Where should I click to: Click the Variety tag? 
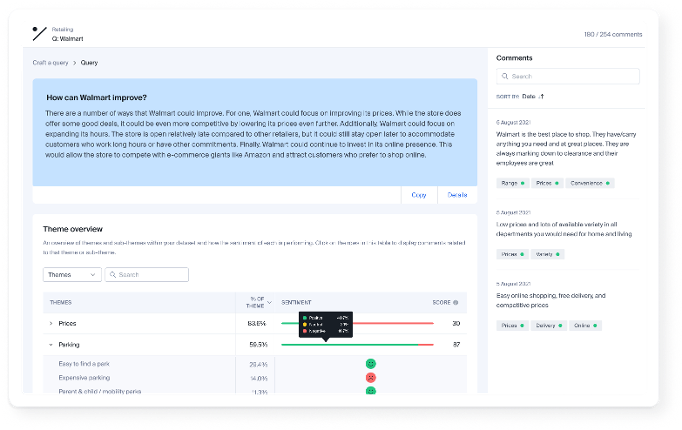547,254
